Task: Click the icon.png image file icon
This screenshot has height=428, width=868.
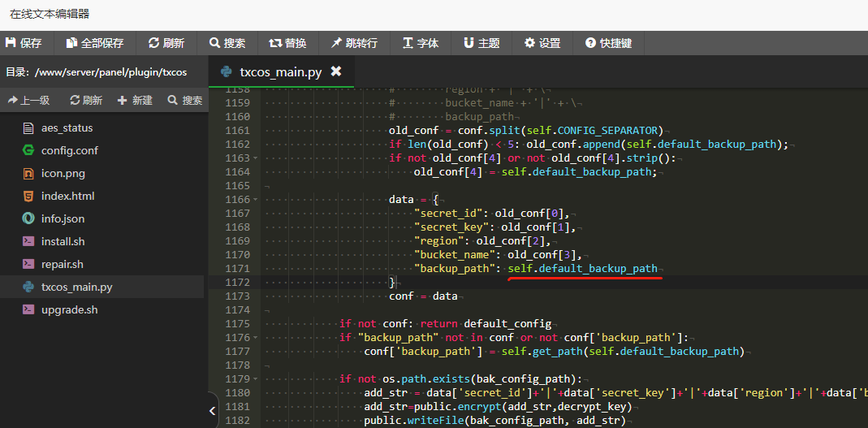Action: click(28, 173)
